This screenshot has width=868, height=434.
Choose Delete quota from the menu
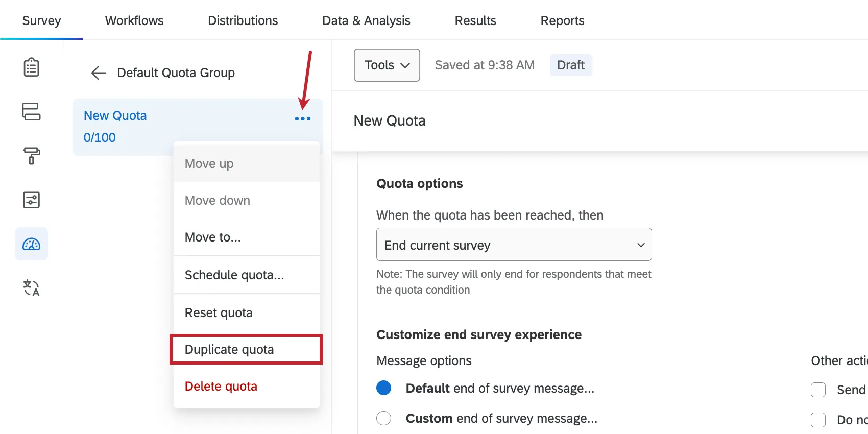[x=221, y=387]
